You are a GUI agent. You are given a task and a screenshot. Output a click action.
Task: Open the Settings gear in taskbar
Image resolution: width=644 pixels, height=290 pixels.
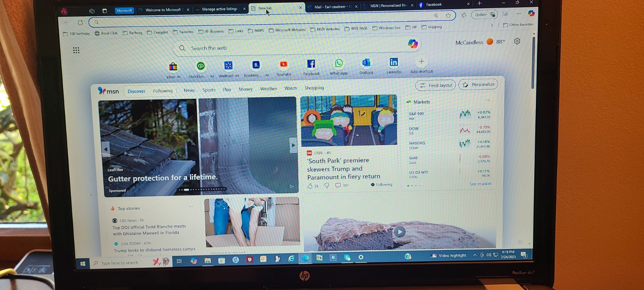(361, 257)
